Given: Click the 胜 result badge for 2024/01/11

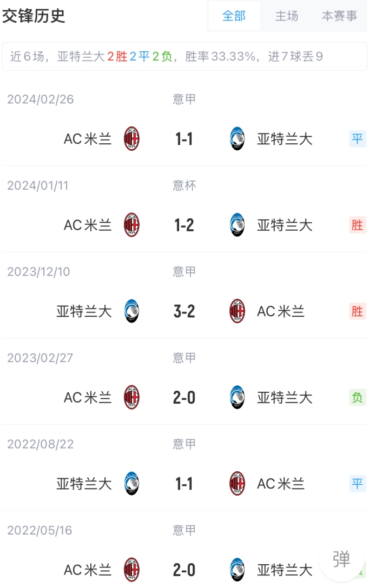Looking at the screenshot, I should pyautogui.click(x=357, y=225).
